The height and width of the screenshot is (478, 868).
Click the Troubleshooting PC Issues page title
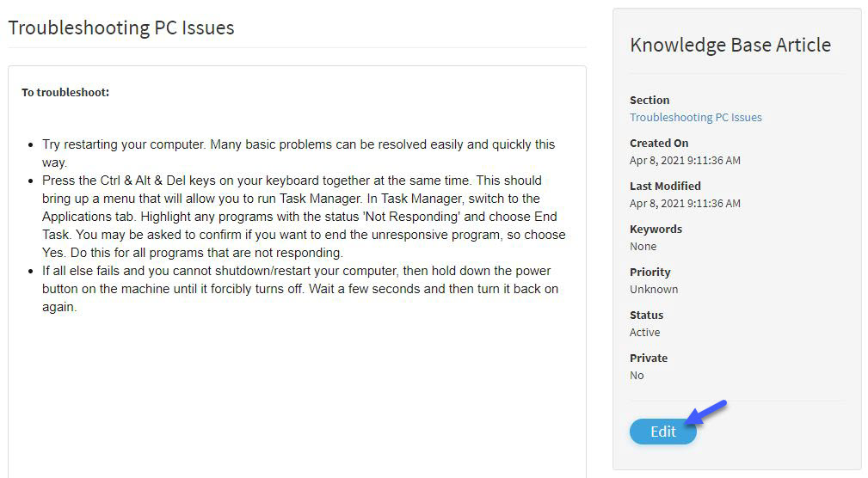coord(121,28)
